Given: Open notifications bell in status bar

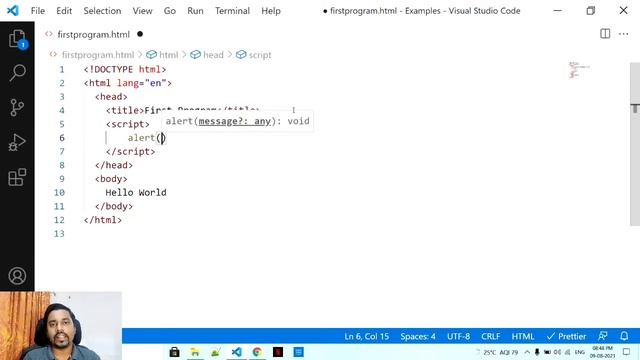Looking at the screenshot, I should [x=624, y=336].
